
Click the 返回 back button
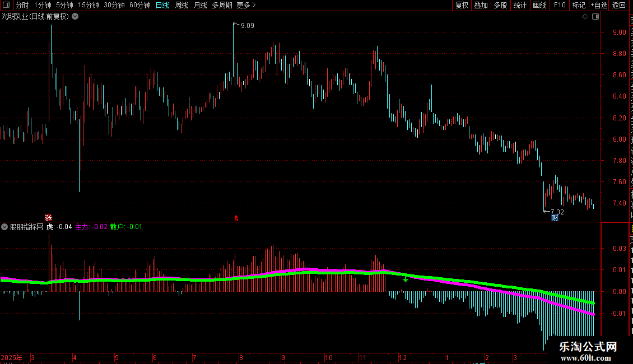(619, 5)
